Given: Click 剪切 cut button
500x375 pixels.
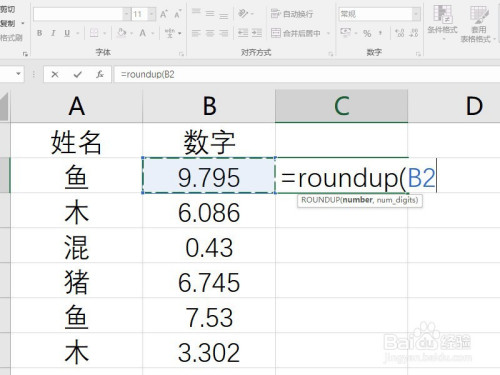Looking at the screenshot, I should 7,10.
